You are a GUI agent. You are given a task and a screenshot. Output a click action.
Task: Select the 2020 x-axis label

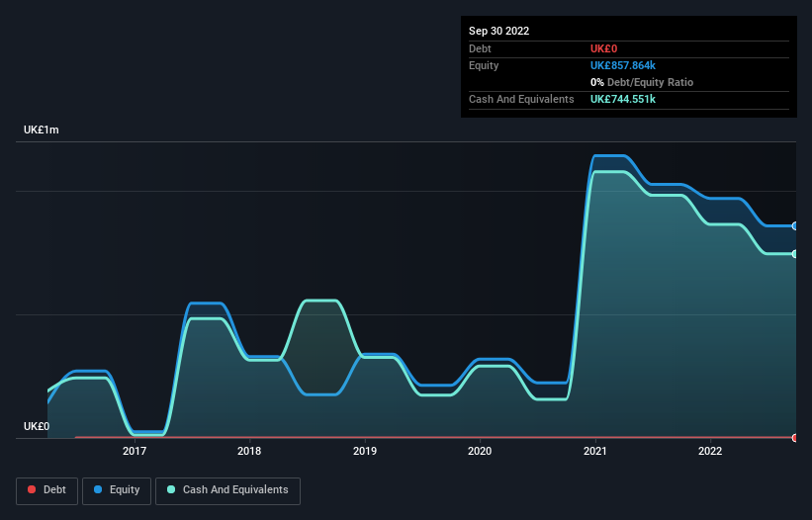pos(480,451)
